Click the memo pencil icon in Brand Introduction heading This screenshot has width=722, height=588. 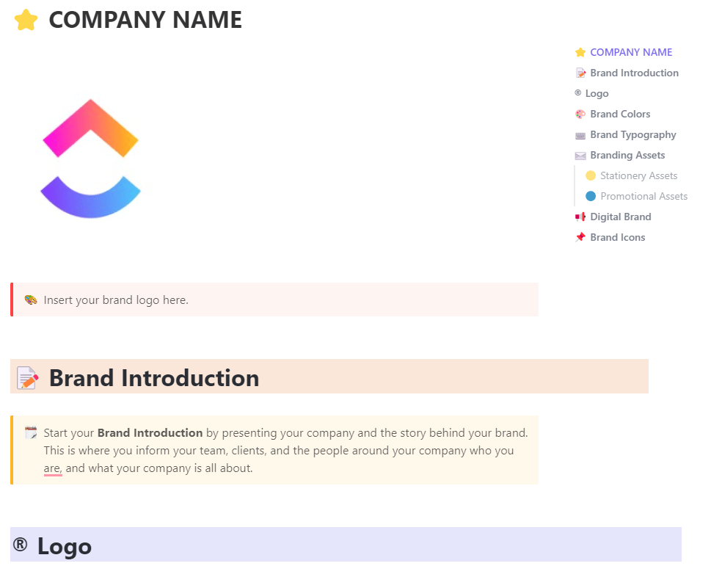pos(27,378)
